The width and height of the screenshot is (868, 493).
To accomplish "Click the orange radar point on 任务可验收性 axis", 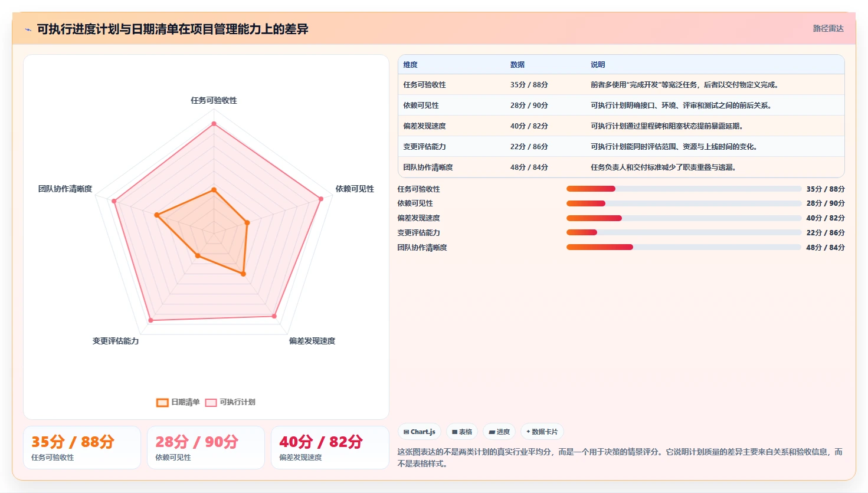I will [214, 190].
